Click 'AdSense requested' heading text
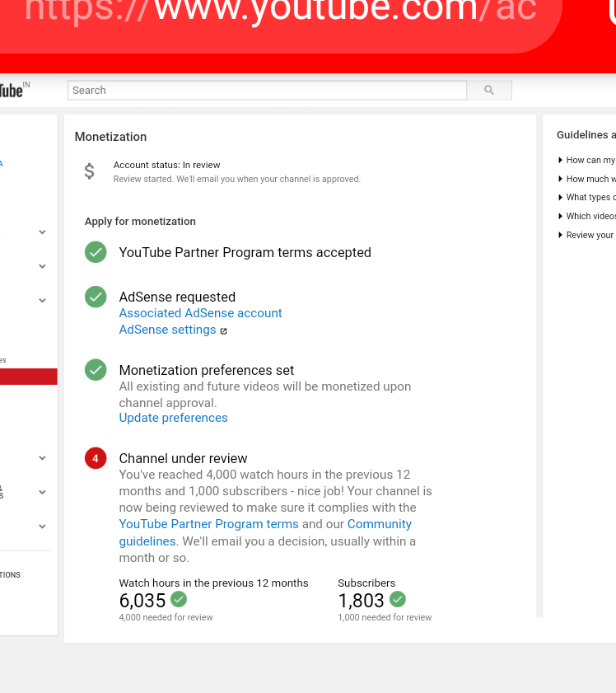The height and width of the screenshot is (693, 616). pyautogui.click(x=178, y=297)
